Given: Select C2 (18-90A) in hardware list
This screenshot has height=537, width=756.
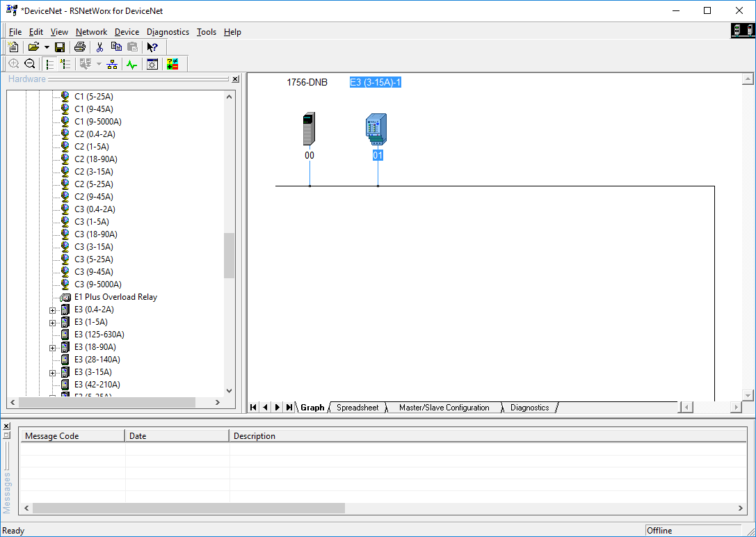Looking at the screenshot, I should click(x=96, y=159).
